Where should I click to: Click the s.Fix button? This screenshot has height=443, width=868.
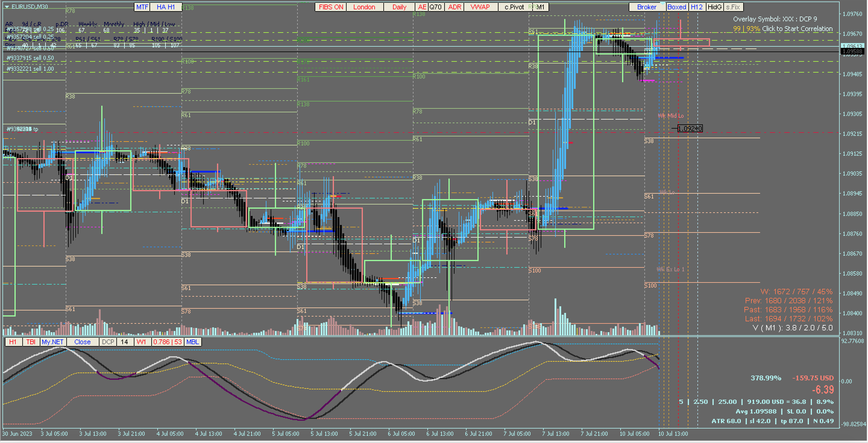(x=733, y=7)
